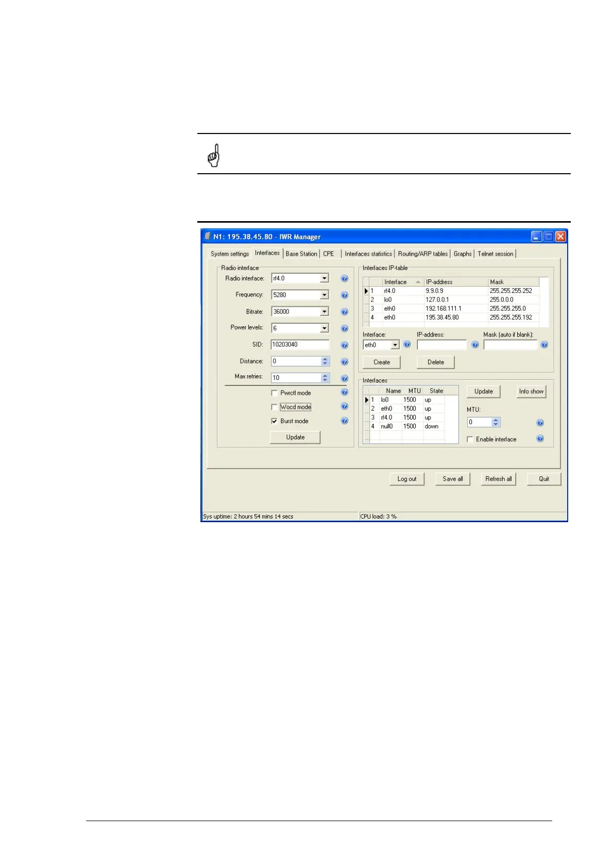
Task: Open help icon for Wocd mode
Action: [345, 406]
